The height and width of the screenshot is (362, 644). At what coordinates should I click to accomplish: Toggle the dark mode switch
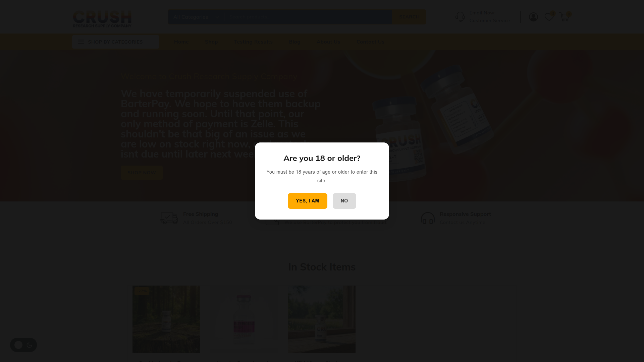[x=23, y=345]
